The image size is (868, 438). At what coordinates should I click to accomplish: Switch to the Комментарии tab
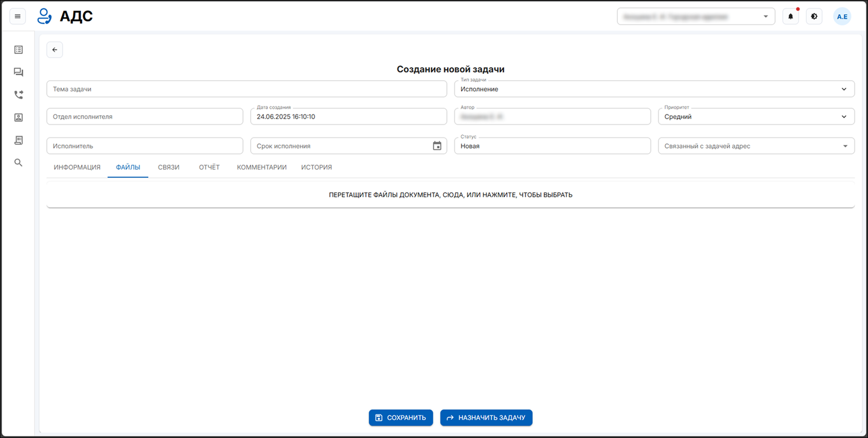(261, 167)
